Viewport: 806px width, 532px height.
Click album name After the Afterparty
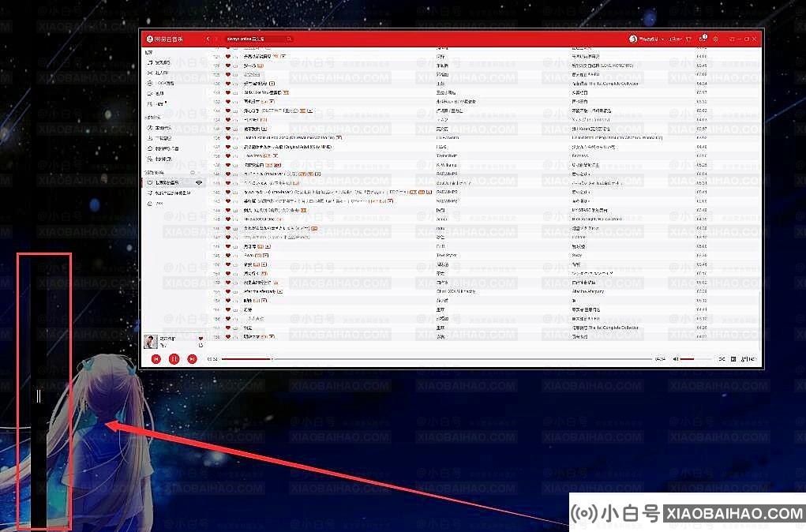(x=588, y=291)
